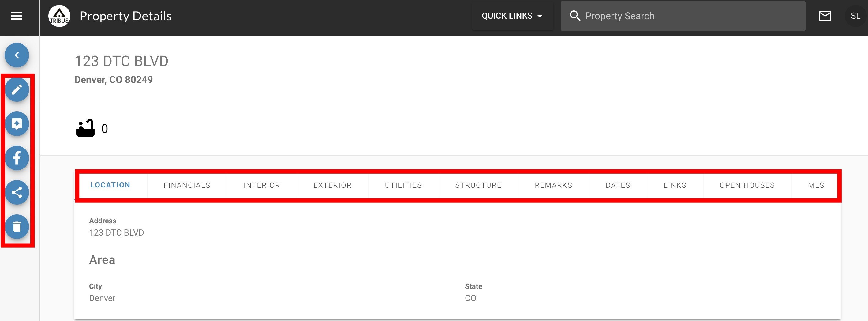Switch to the MLS tab

click(x=816, y=185)
